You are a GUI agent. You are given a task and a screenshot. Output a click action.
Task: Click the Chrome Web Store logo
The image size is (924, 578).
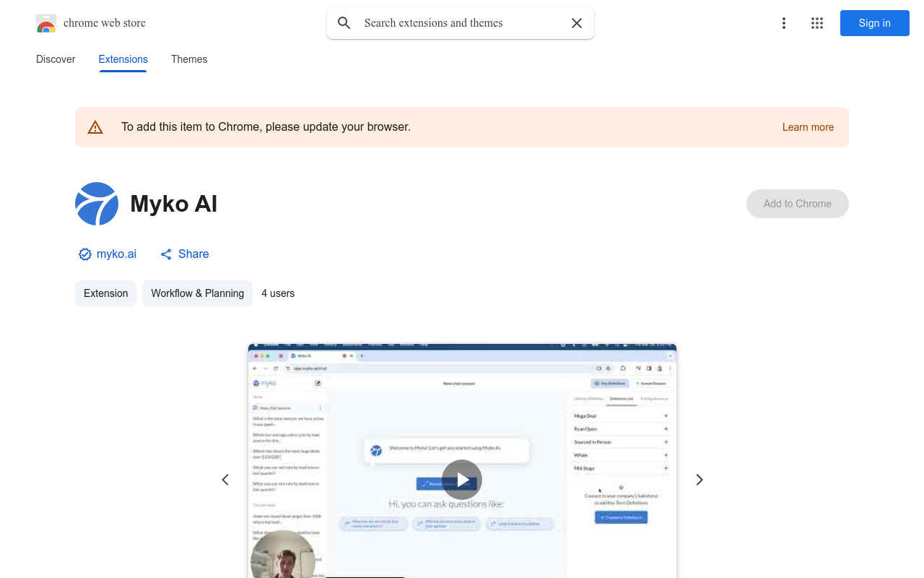click(x=46, y=23)
